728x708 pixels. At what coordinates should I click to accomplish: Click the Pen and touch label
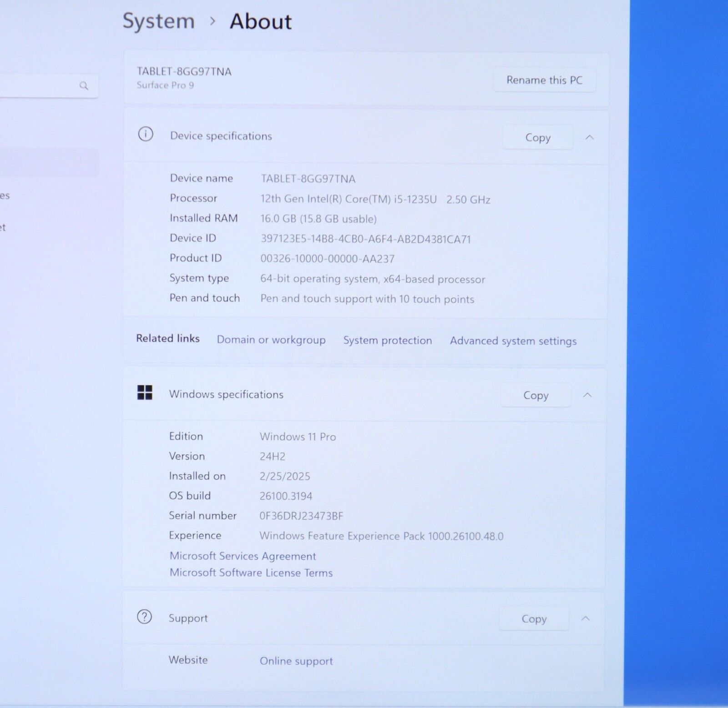click(x=204, y=298)
